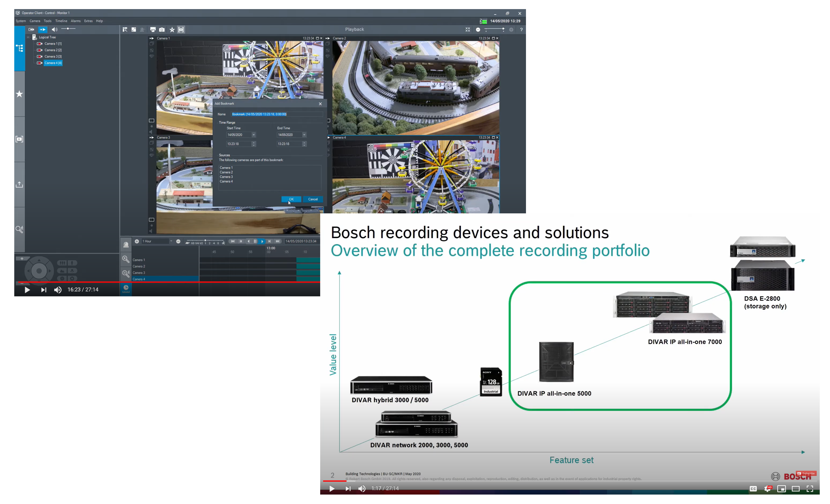Open the search sidebar tab with magnifier

coord(19,230)
